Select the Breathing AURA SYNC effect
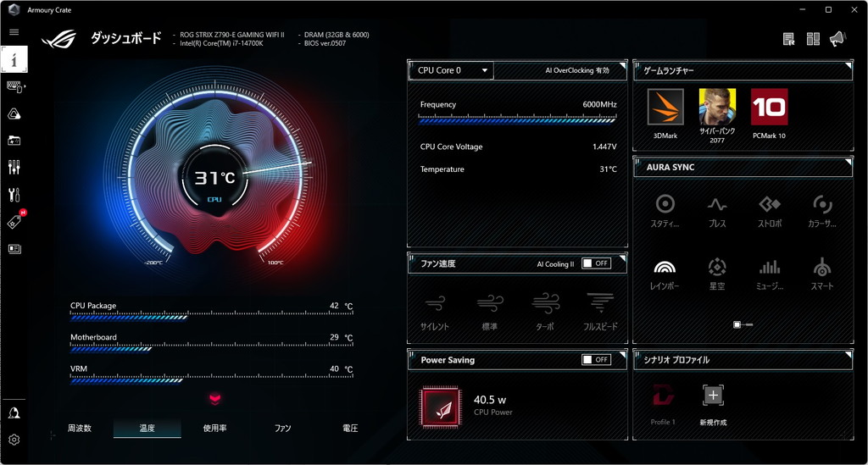 (717, 211)
